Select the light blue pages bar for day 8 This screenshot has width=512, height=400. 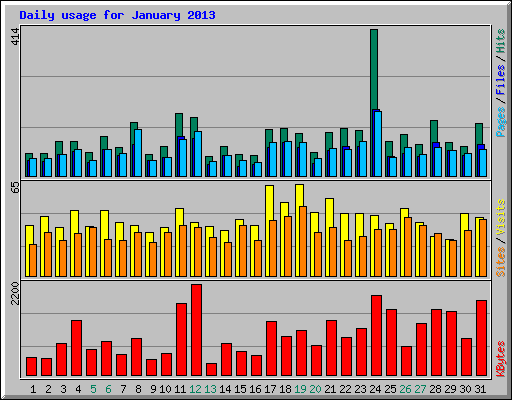coord(138,153)
